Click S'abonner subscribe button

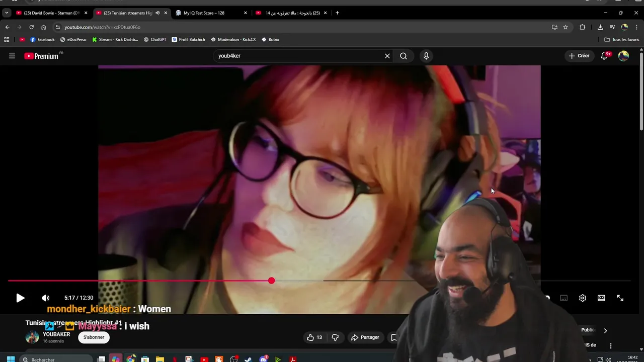(94, 337)
